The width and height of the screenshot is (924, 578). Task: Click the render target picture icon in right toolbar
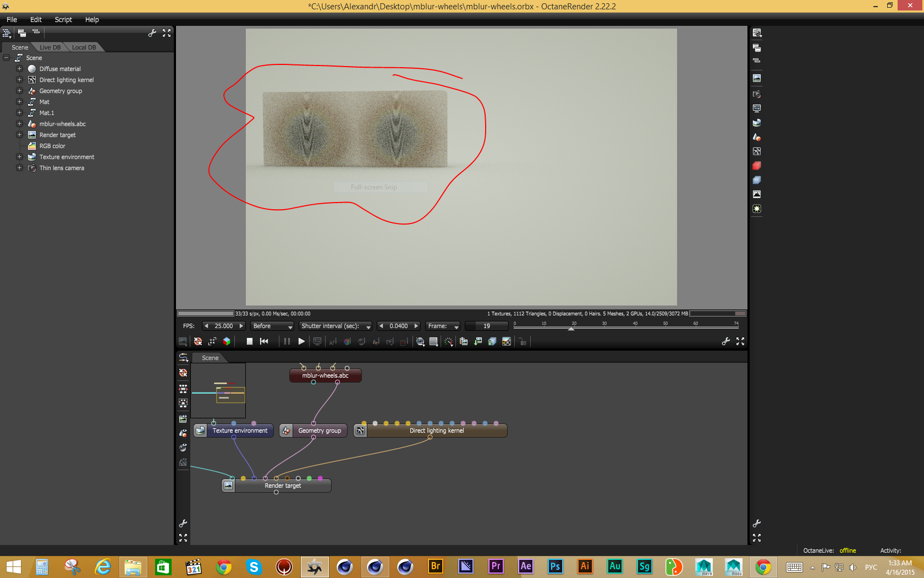[x=757, y=78]
